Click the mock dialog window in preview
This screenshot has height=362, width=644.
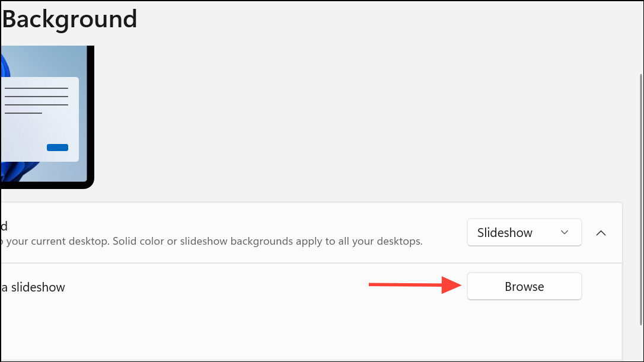[39, 119]
